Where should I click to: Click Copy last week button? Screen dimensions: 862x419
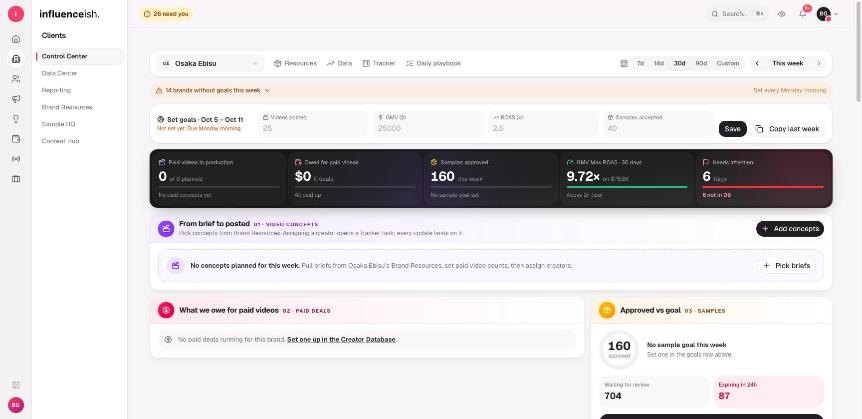click(788, 129)
